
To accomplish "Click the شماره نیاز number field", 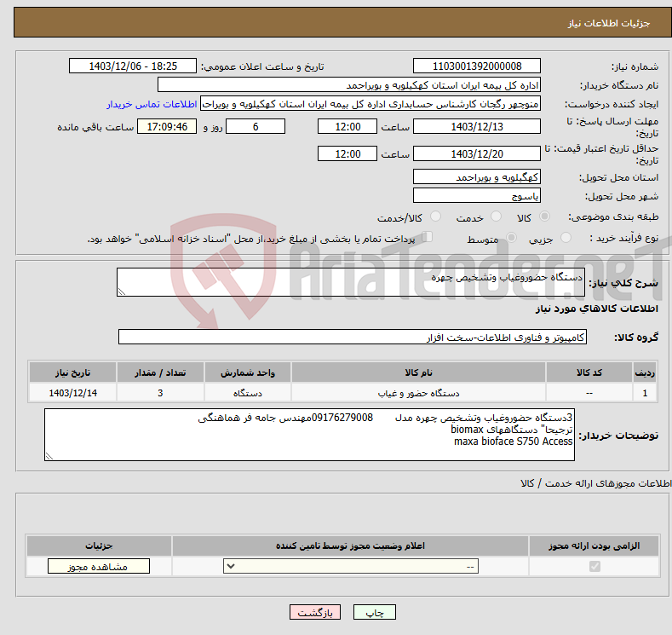I will pyautogui.click(x=476, y=66).
